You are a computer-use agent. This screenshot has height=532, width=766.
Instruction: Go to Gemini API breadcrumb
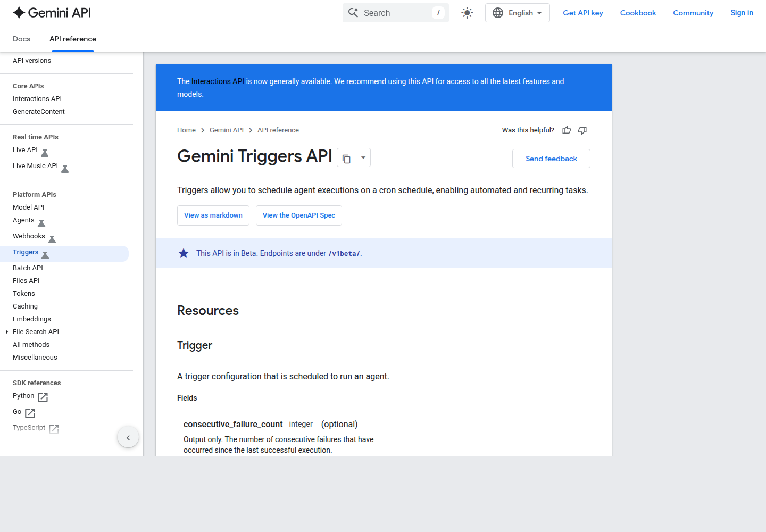[x=227, y=130]
